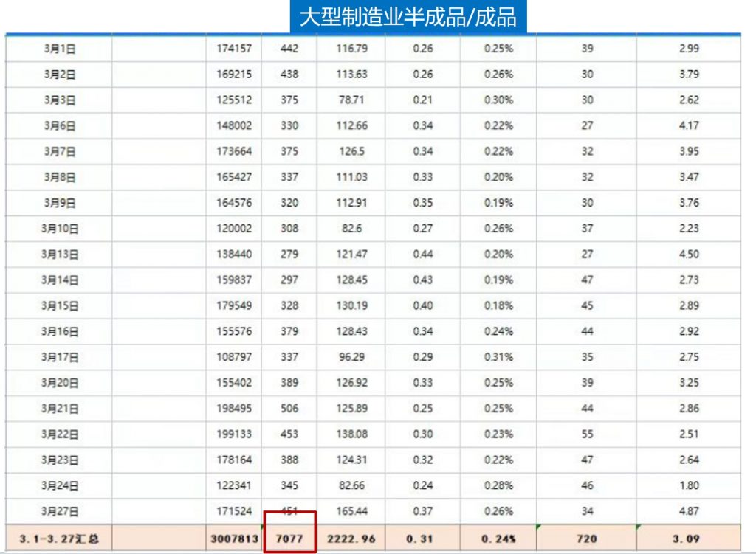Click the value 199133 in 3月22日 row
756x554 pixels.
234,434
